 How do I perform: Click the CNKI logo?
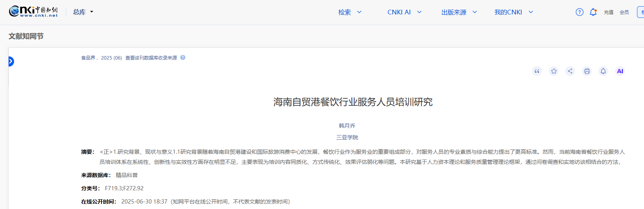[x=34, y=12]
